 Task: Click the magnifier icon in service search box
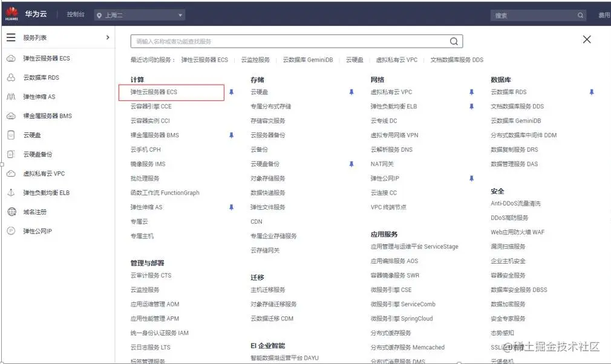coord(454,41)
